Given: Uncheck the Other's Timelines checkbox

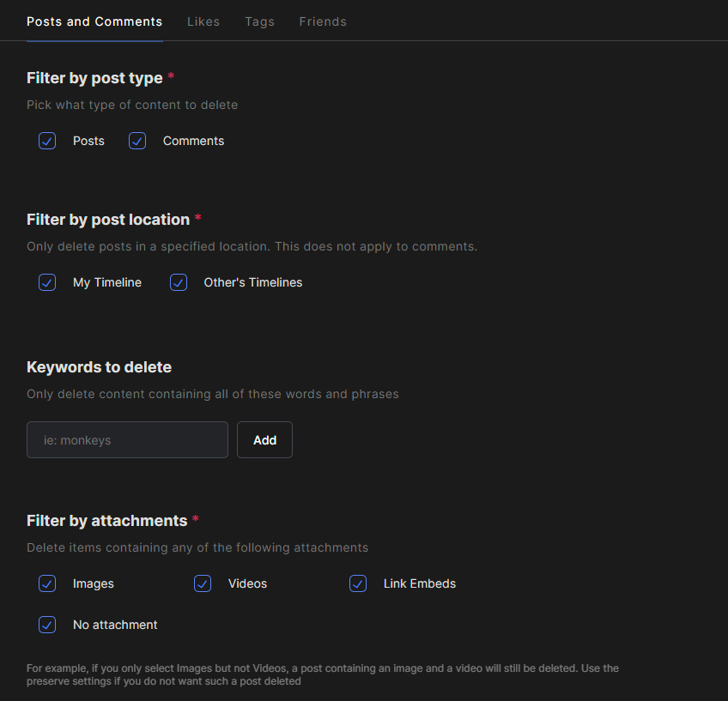Looking at the screenshot, I should [x=179, y=282].
